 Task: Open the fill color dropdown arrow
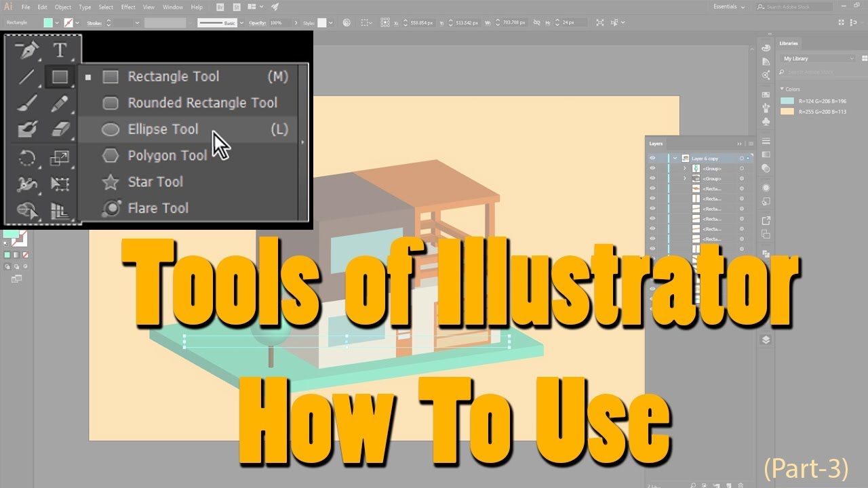(58, 22)
